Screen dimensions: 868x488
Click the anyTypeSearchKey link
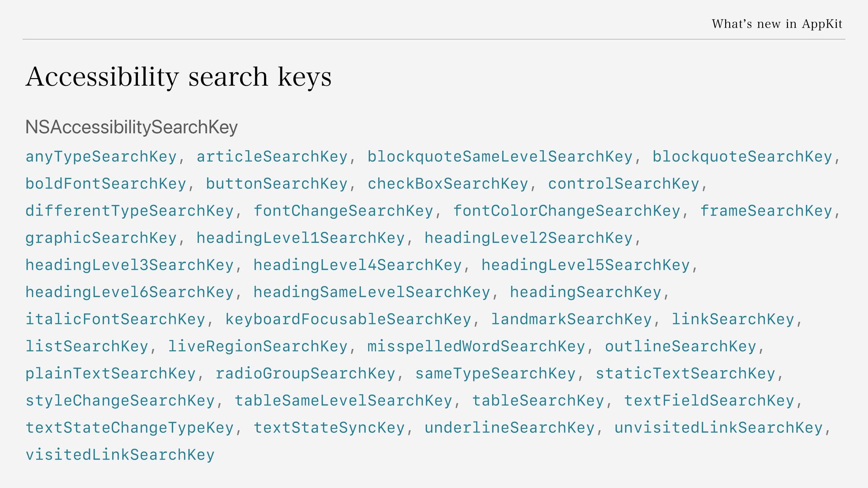coord(101,157)
